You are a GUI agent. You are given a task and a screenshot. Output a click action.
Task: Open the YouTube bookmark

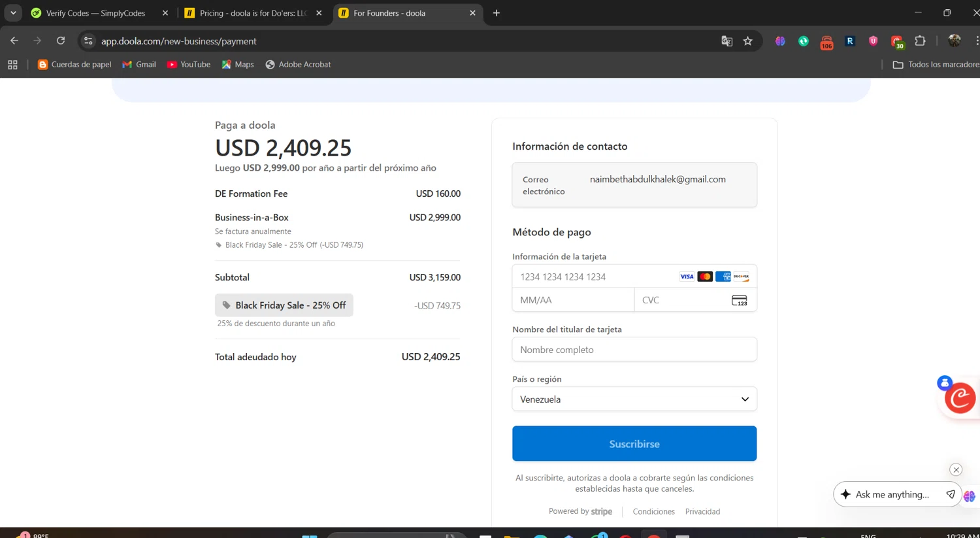[x=189, y=65]
